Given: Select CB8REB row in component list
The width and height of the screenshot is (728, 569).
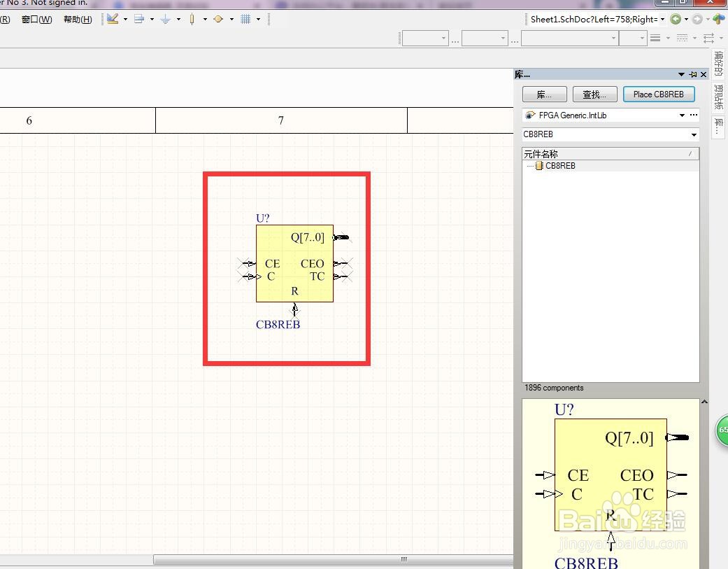Looking at the screenshot, I should click(x=611, y=166).
